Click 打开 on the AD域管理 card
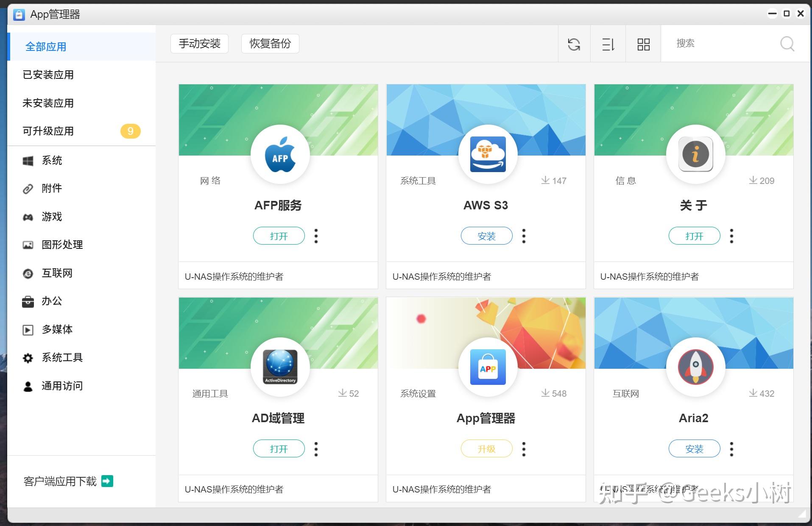This screenshot has height=526, width=812. pyautogui.click(x=279, y=448)
